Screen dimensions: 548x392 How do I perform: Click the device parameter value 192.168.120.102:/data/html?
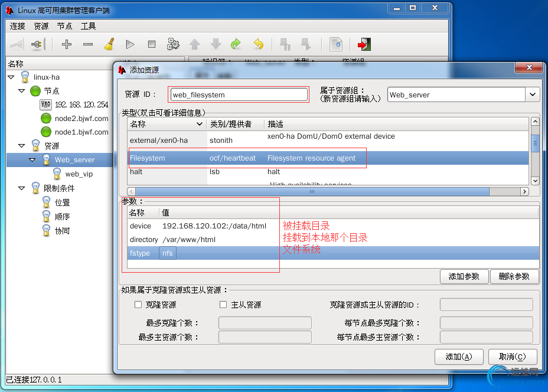214,226
